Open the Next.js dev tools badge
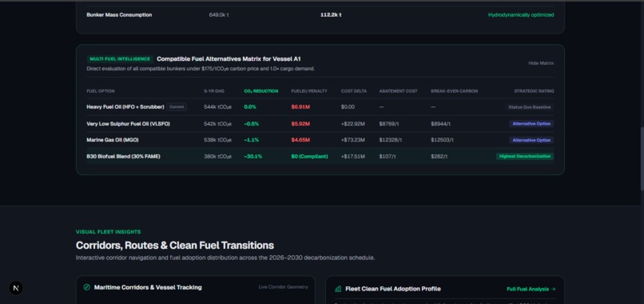This screenshot has width=644, height=304. pyautogui.click(x=16, y=288)
